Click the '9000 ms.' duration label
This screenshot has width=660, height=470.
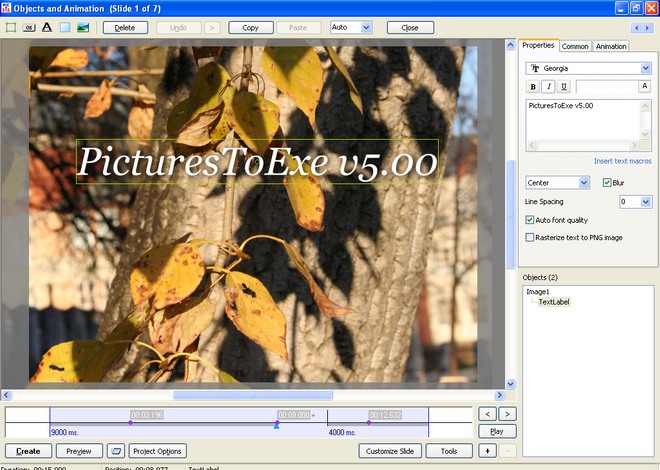pos(64,432)
